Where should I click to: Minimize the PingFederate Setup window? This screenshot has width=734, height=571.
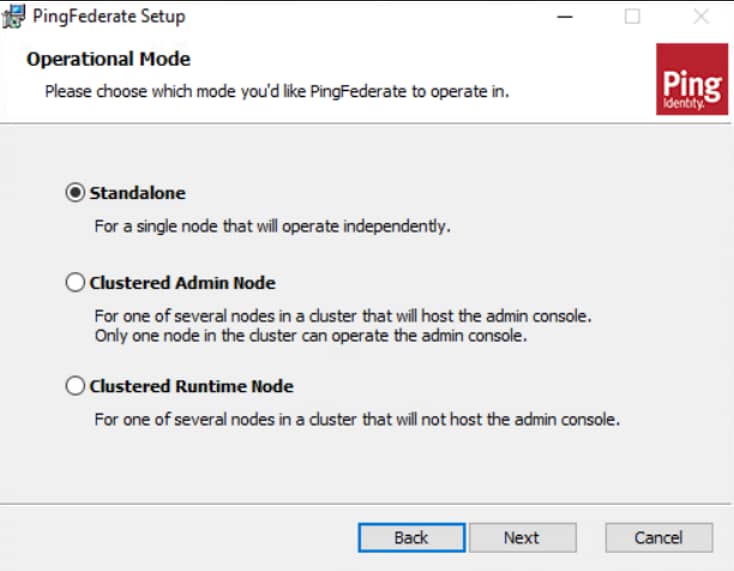[565, 17]
